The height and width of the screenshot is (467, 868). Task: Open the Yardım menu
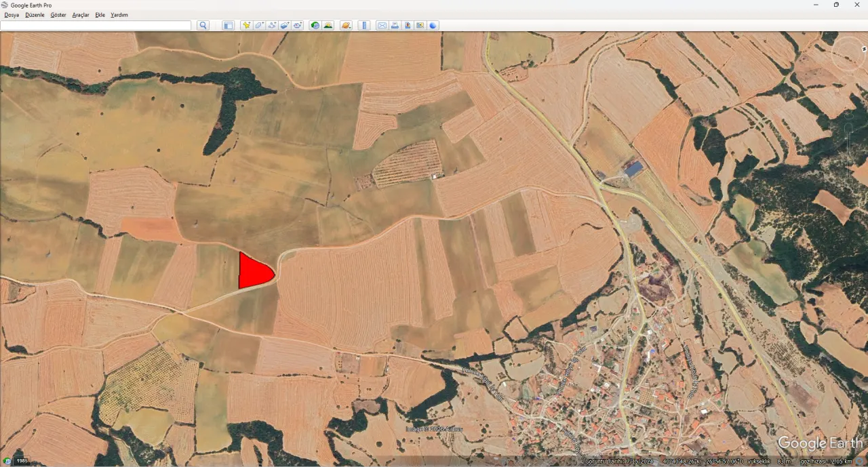pyautogui.click(x=119, y=15)
